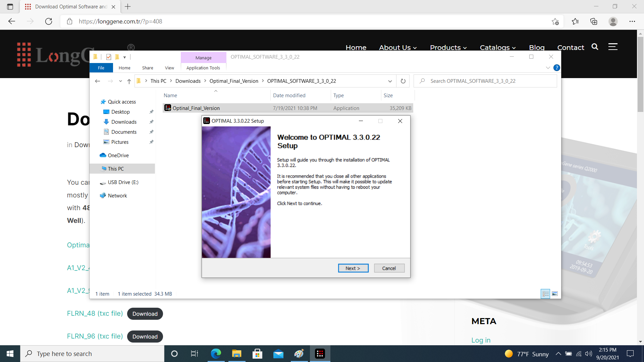644x362 pixels.
Task: Select This PC in the navigation pane
Action: (x=116, y=169)
